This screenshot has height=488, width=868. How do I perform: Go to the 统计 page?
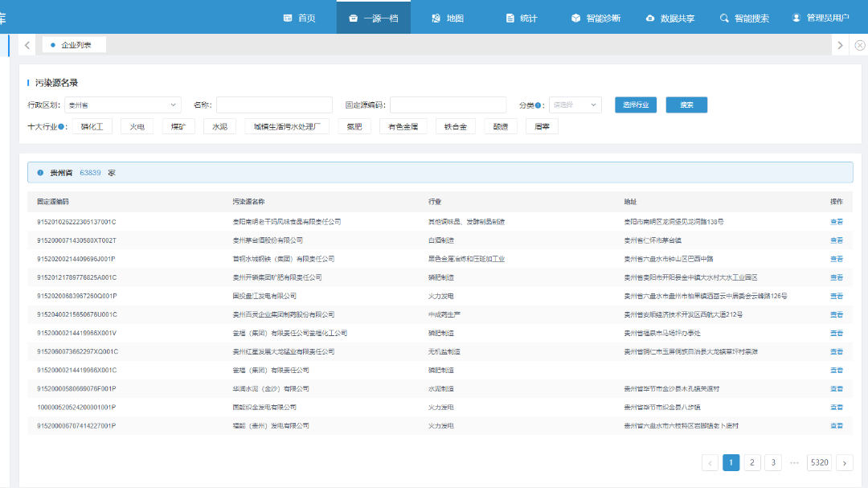522,18
